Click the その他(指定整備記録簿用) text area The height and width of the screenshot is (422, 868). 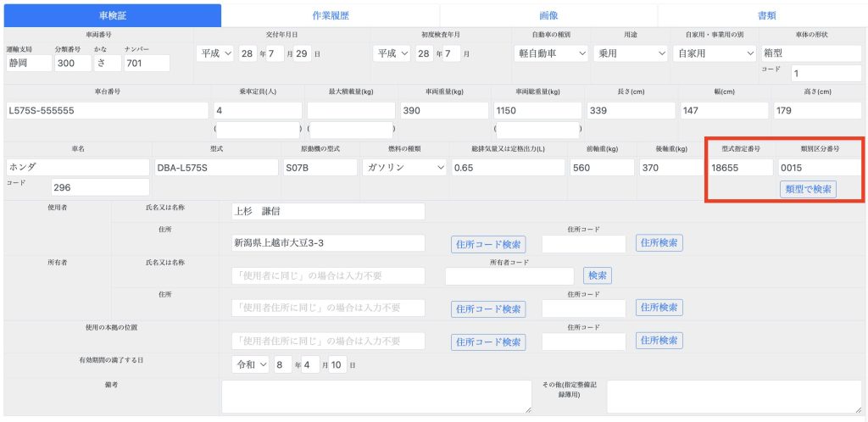[734, 397]
